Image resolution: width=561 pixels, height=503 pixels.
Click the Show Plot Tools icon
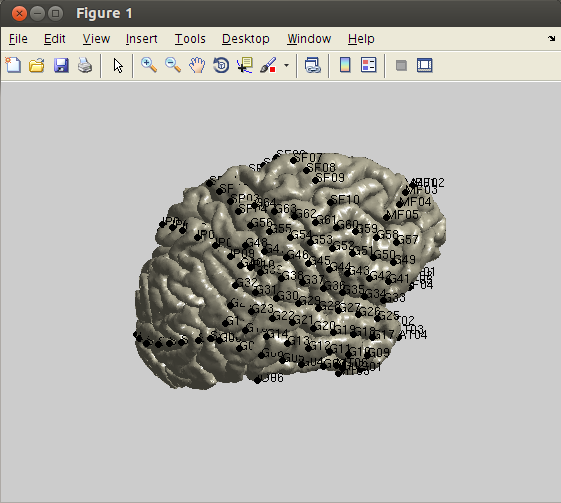click(x=425, y=65)
